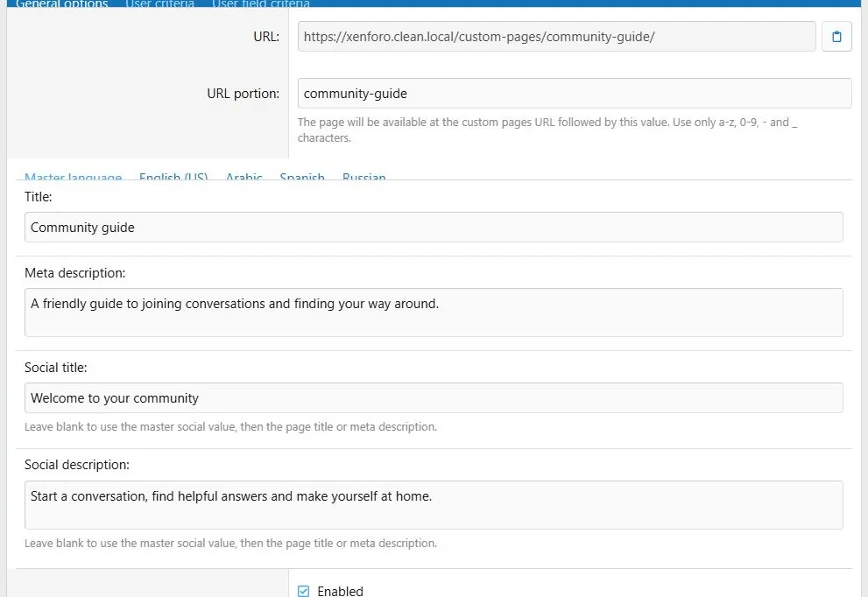Image resolution: width=868 pixels, height=597 pixels.
Task: Edit the Meta description text area
Action: point(434,312)
